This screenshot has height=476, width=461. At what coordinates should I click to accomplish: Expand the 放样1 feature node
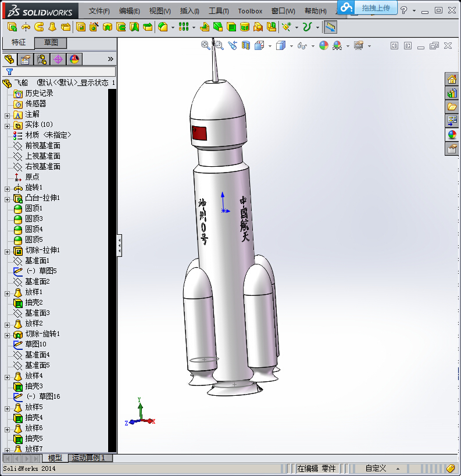click(x=8, y=294)
